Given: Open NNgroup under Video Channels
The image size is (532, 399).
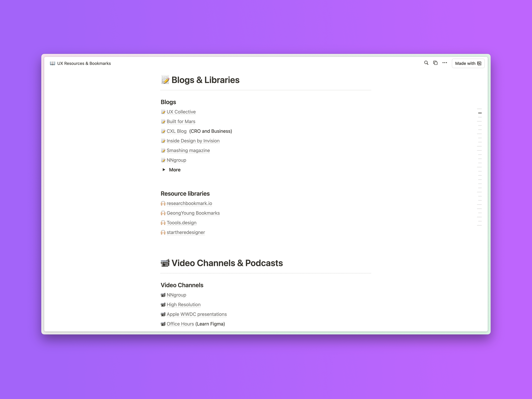Looking at the screenshot, I should pyautogui.click(x=176, y=295).
